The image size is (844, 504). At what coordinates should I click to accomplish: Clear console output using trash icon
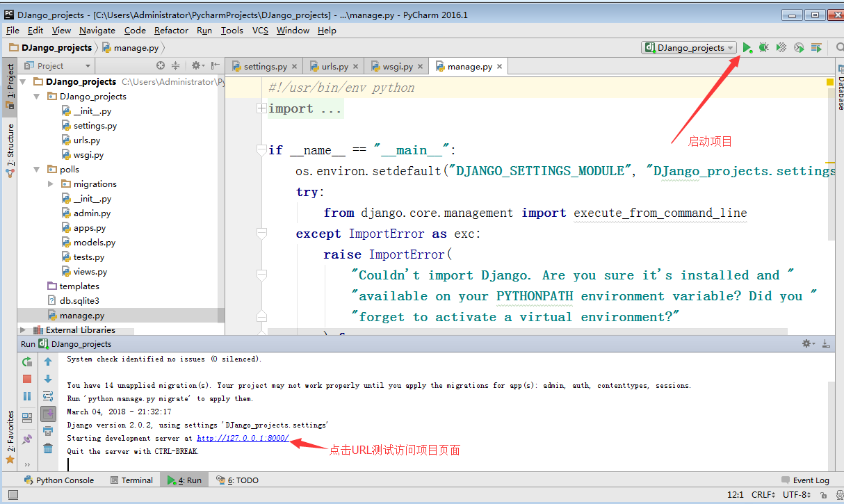(48, 448)
